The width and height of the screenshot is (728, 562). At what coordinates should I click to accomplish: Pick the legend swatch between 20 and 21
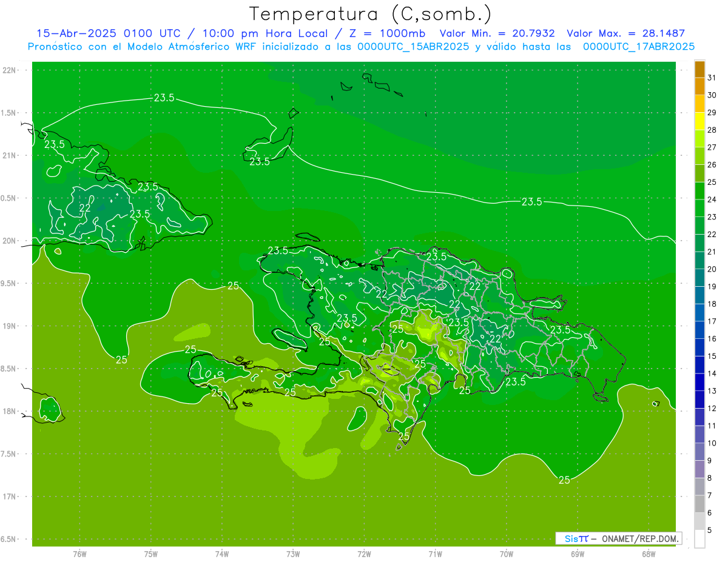pos(700,261)
